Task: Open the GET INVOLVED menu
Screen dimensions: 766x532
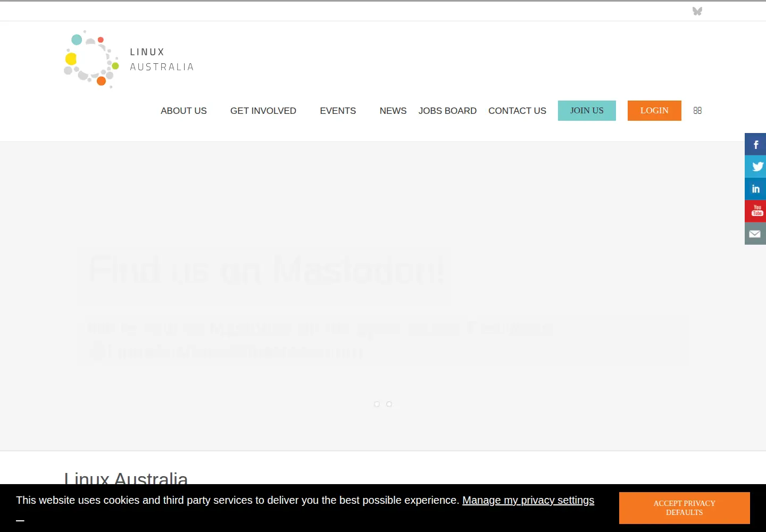Action: click(x=263, y=111)
